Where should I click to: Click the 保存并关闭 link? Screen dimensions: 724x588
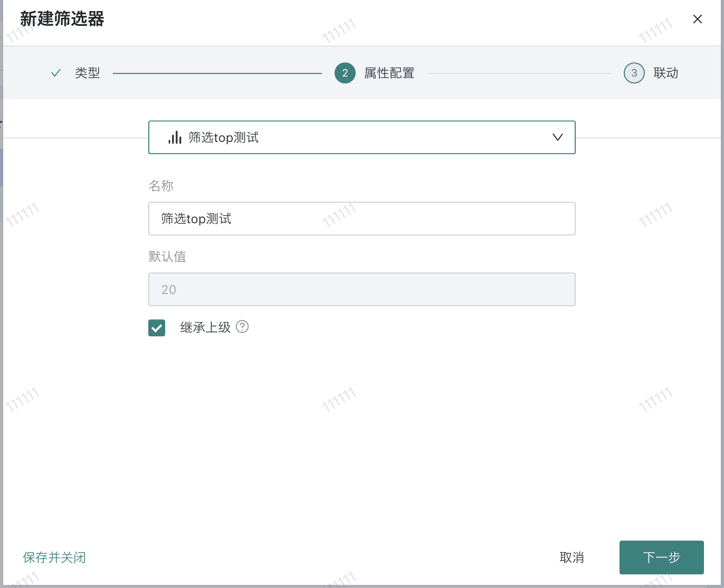[x=54, y=557]
